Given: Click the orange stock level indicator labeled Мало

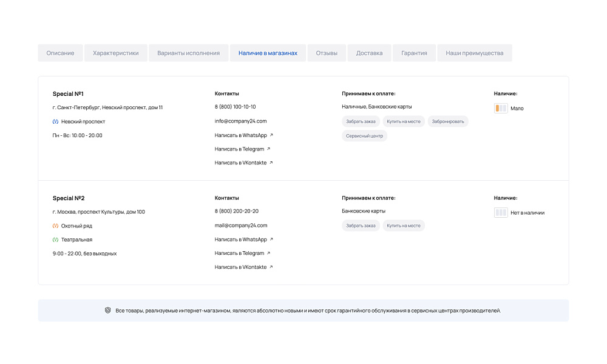Looking at the screenshot, I should click(501, 109).
